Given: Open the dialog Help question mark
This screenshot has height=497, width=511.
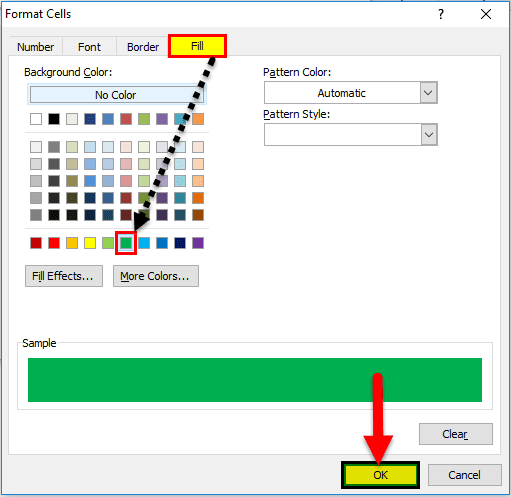Looking at the screenshot, I should [x=441, y=14].
